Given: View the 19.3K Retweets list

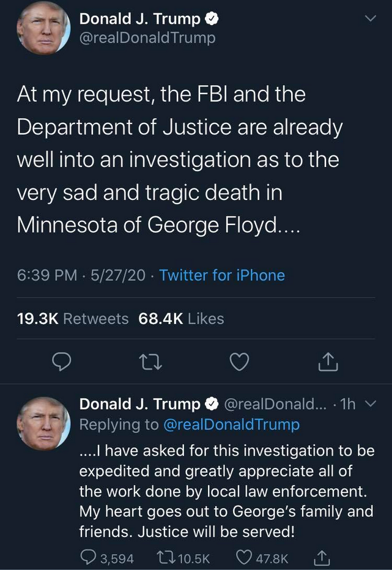Looking at the screenshot, I should 73,319.
